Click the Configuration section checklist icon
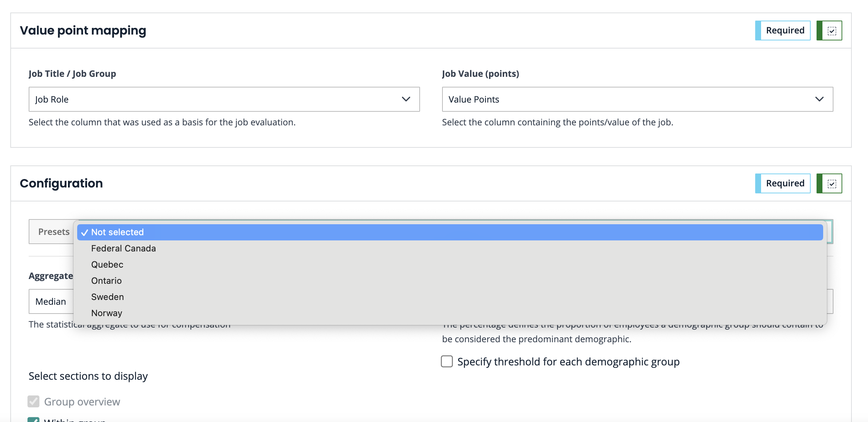Image resolution: width=868 pixels, height=422 pixels. coord(832,184)
